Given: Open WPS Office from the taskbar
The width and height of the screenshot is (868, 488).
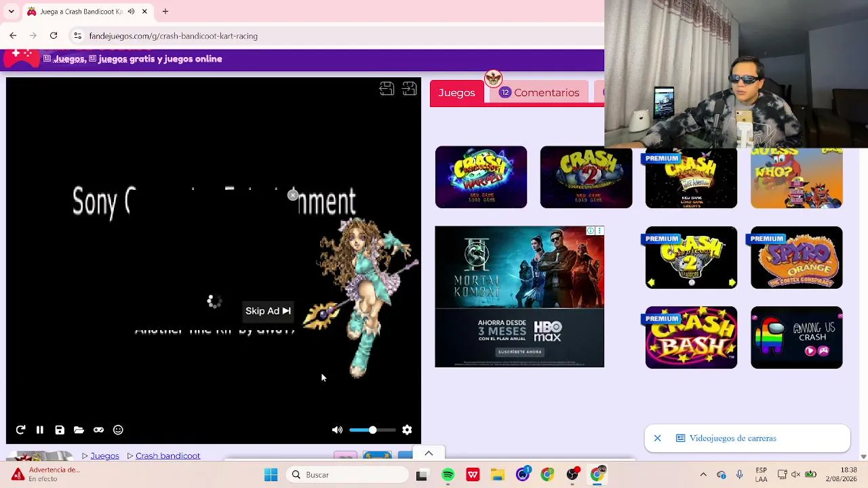Looking at the screenshot, I should (473, 475).
